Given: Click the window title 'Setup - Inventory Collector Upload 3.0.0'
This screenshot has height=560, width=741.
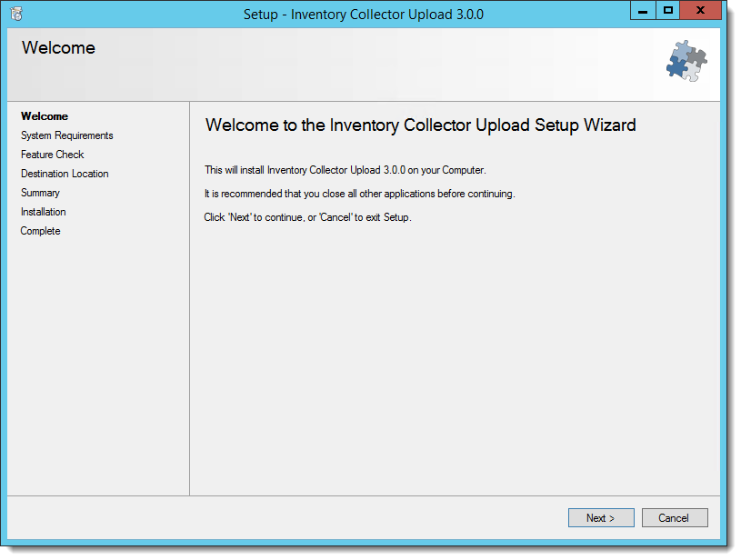Looking at the screenshot, I should tap(364, 15).
